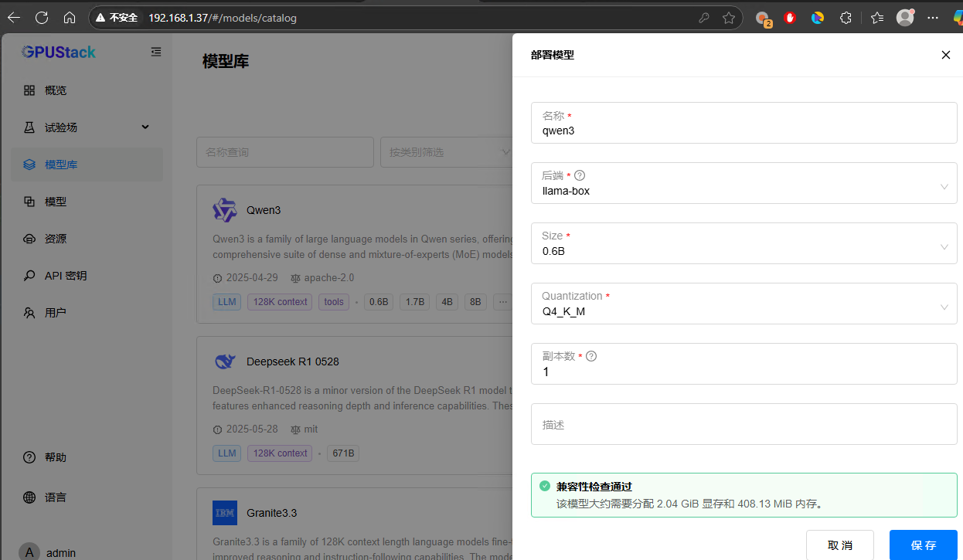Click the 副本数 replicas field
The width and height of the screenshot is (963, 560).
point(744,364)
